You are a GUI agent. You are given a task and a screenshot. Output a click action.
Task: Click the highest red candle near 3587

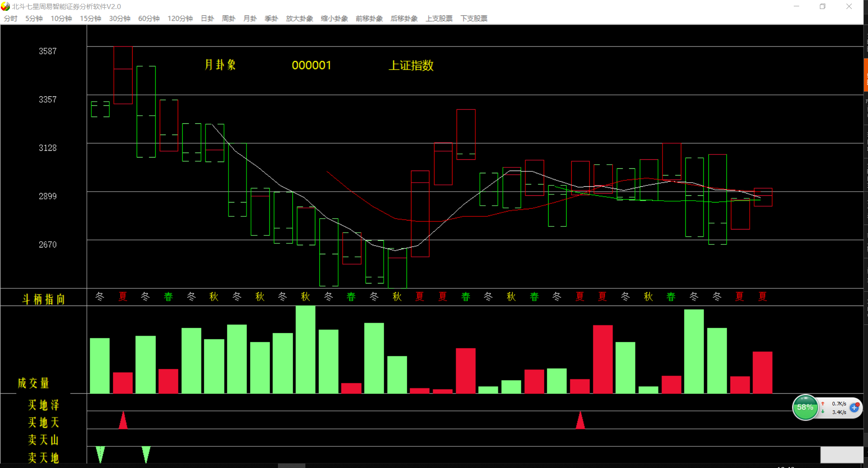point(123,75)
